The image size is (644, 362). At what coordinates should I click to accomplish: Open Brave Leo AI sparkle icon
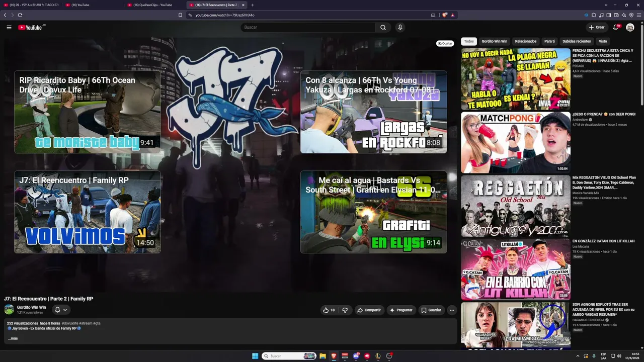click(x=624, y=15)
